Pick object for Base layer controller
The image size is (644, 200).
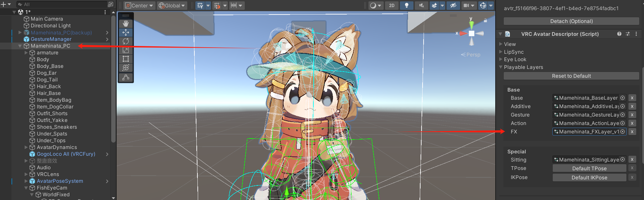(622, 98)
